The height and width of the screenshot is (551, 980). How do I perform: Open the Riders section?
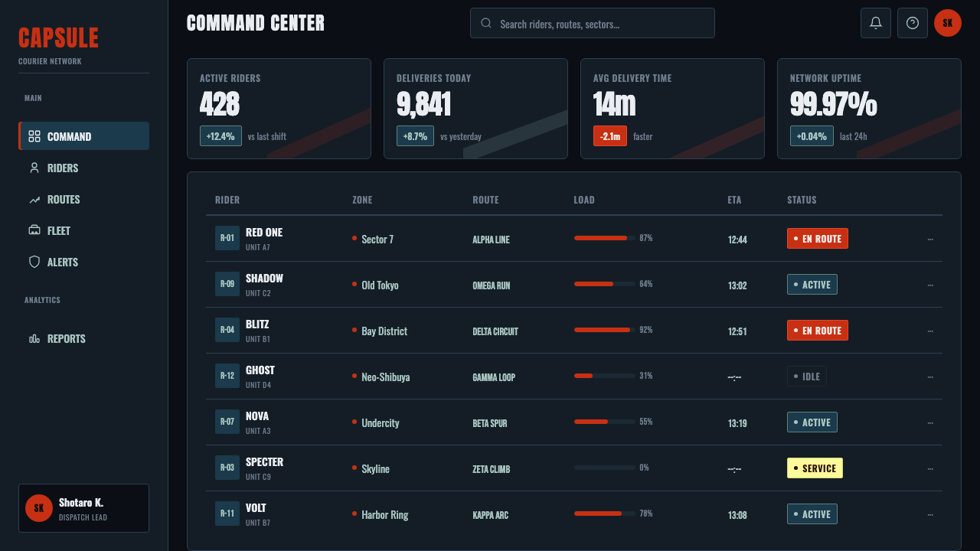[x=83, y=168]
